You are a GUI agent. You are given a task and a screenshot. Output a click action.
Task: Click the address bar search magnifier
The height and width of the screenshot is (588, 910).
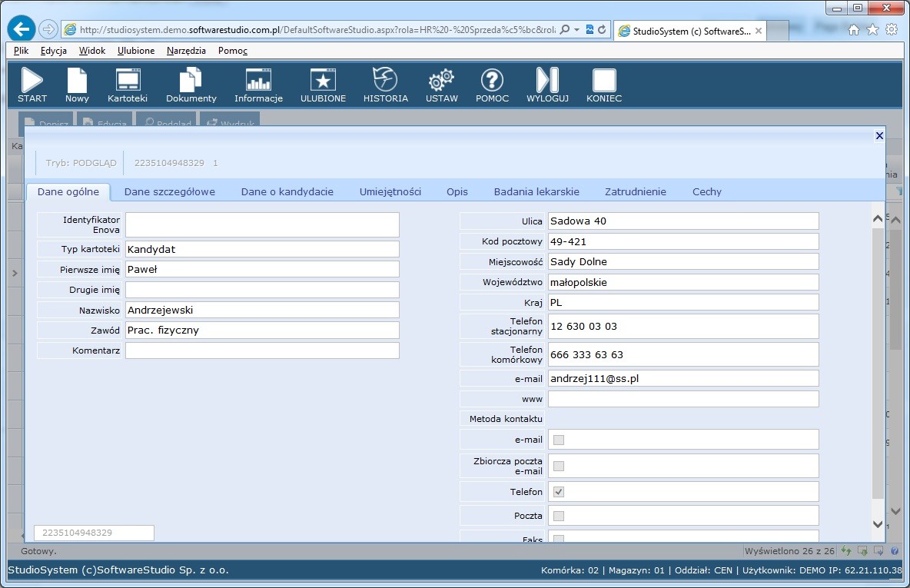coord(564,30)
